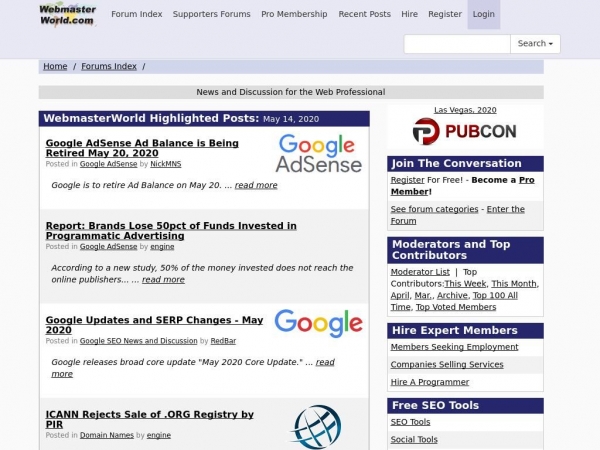Screen dimensions: 600x450
Task: Click the Google logo image
Action: (x=318, y=323)
